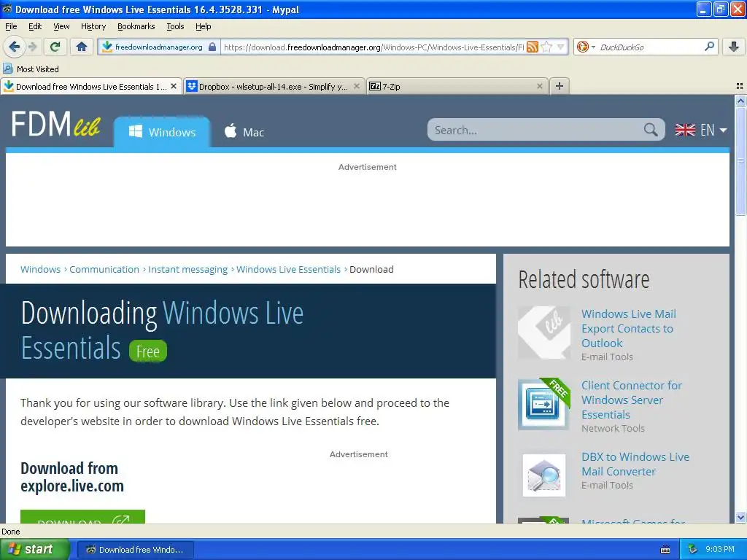
Task: Open the Windows Start menu
Action: point(34,550)
